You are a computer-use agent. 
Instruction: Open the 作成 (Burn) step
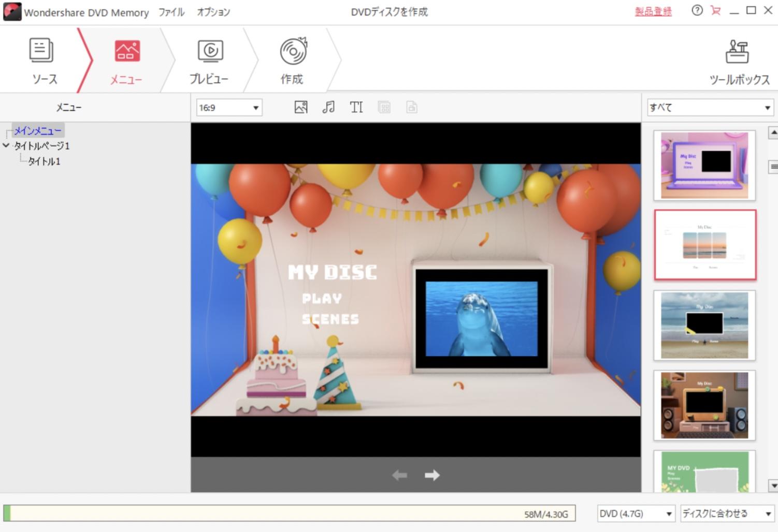292,61
